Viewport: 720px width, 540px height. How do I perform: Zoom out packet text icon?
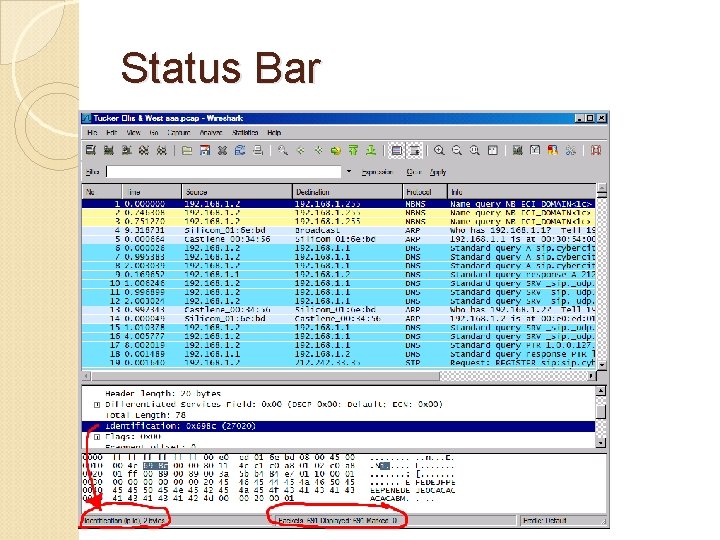click(457, 150)
